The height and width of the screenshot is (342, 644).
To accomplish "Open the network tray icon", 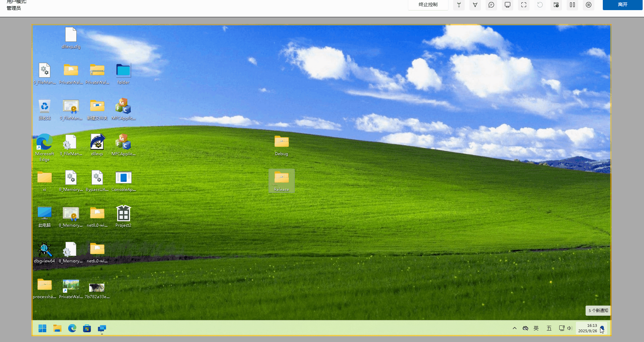I will coord(562,328).
